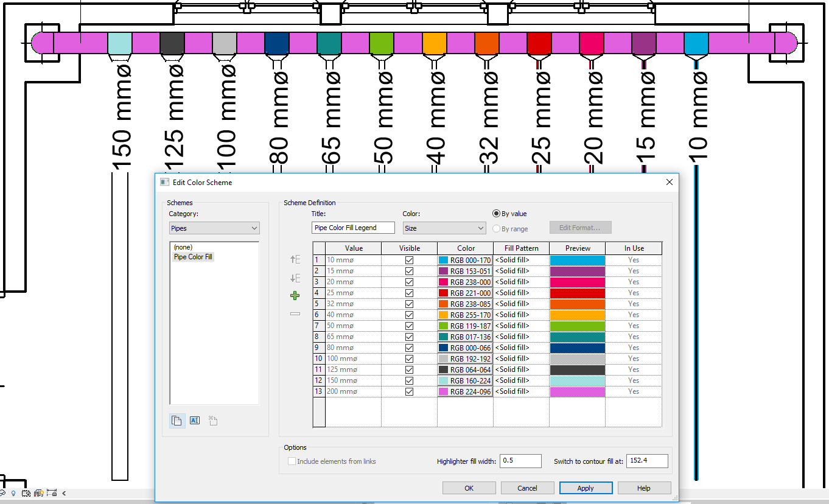Move the selected value up the list

(x=295, y=259)
